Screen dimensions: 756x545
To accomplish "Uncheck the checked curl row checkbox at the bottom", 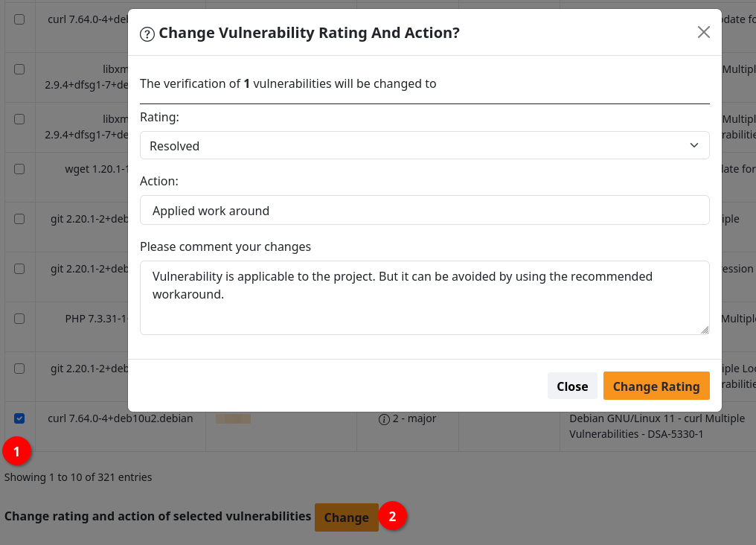I will pos(19,418).
